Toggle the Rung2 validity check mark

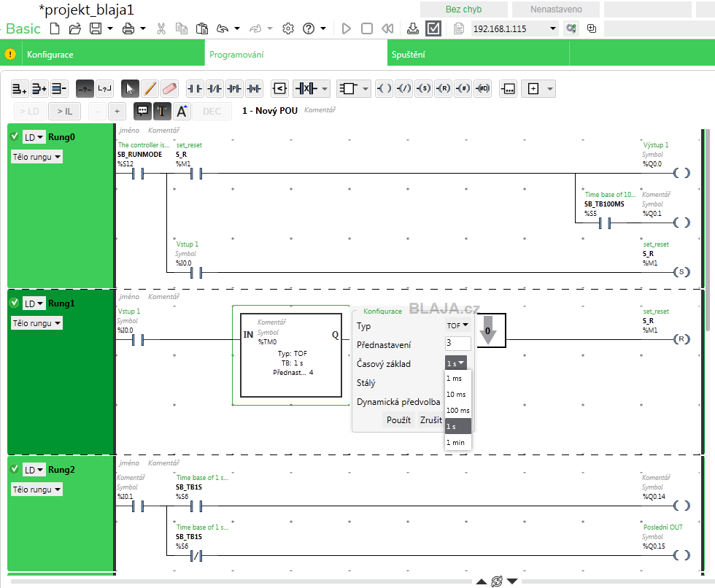click(x=15, y=469)
